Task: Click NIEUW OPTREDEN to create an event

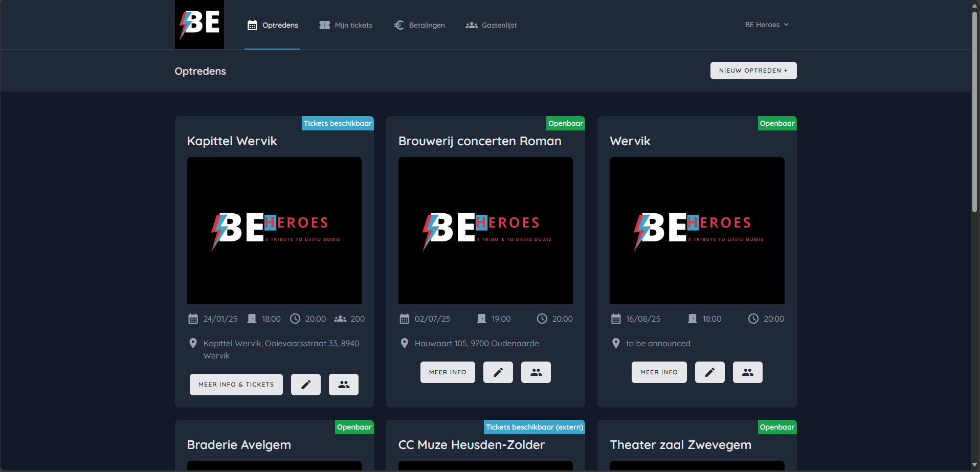Action: [753, 70]
